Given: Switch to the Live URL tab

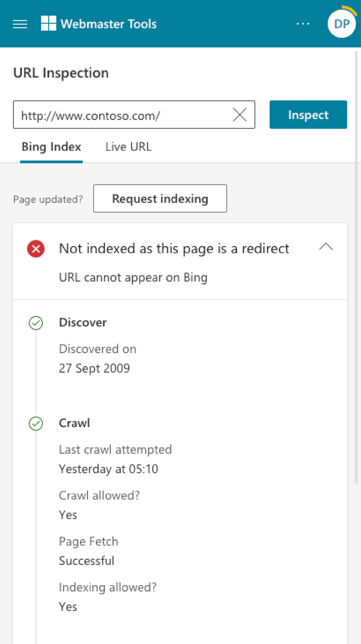Looking at the screenshot, I should coord(128,147).
